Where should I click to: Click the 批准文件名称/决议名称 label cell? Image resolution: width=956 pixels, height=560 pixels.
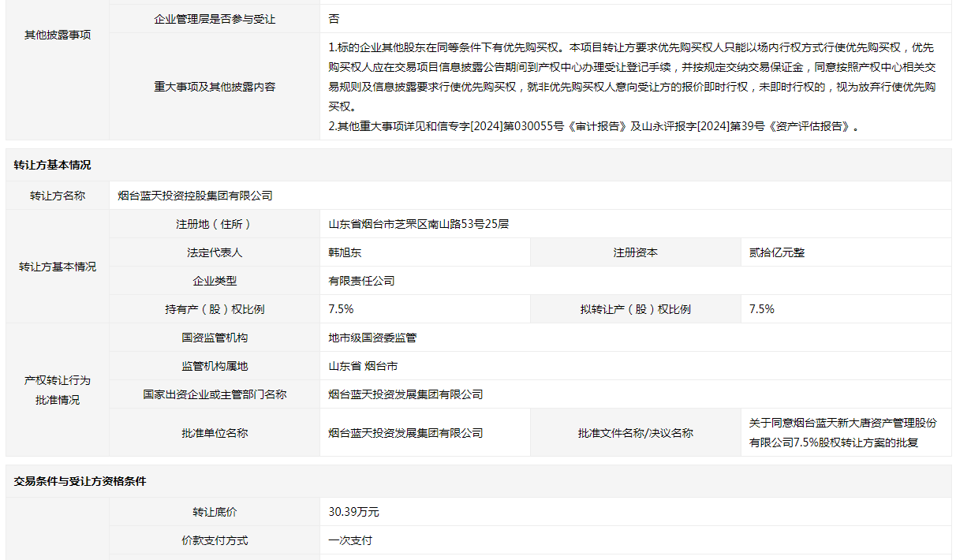[635, 433]
